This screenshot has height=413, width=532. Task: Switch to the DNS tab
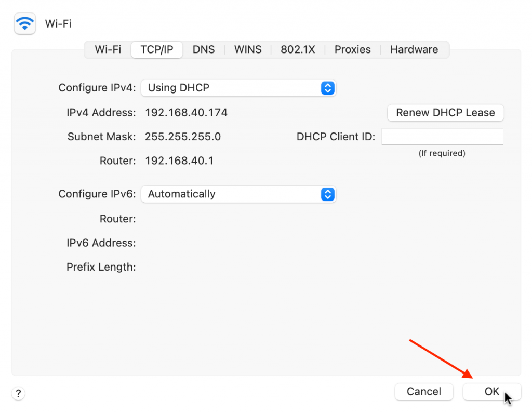tap(204, 49)
